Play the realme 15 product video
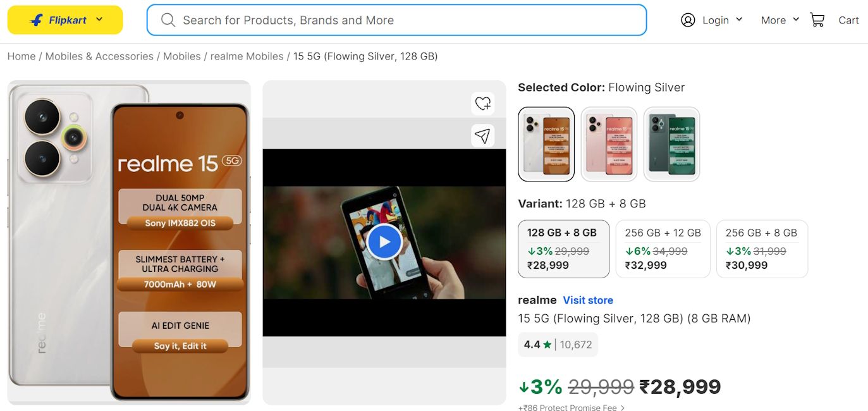The image size is (868, 411). (384, 242)
